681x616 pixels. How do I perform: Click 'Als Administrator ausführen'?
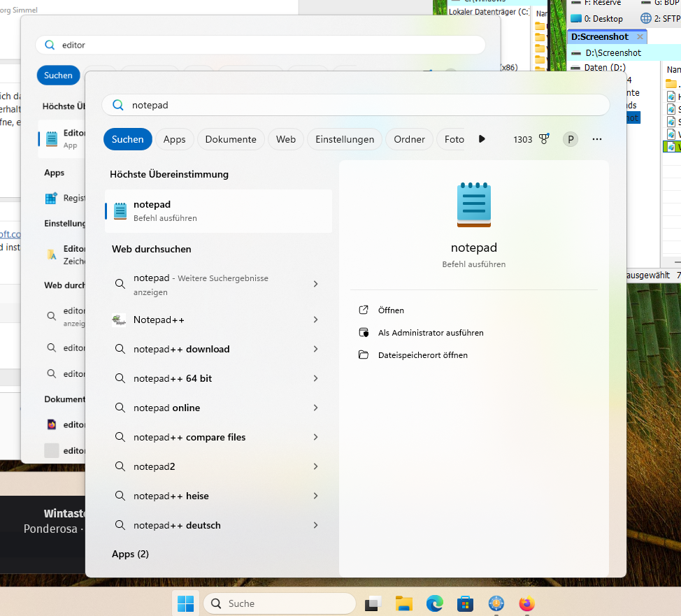tap(431, 333)
